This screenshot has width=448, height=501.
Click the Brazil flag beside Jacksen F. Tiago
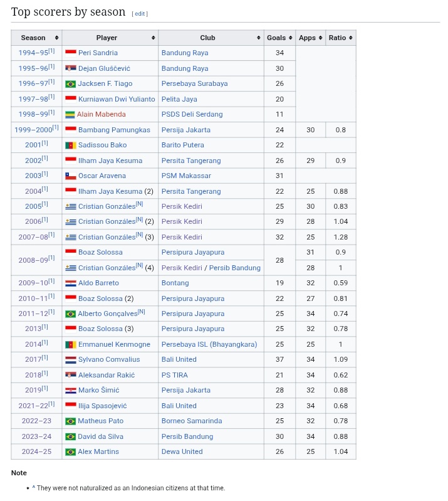pos(71,84)
